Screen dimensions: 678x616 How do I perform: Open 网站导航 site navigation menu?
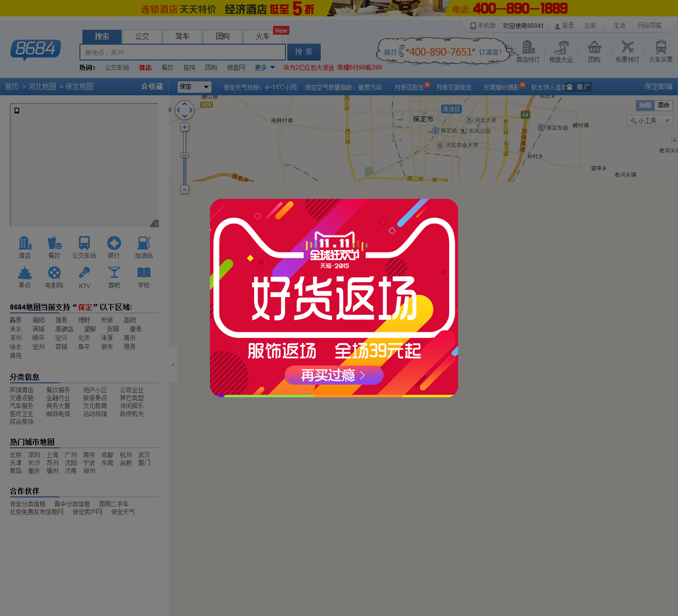tap(650, 25)
